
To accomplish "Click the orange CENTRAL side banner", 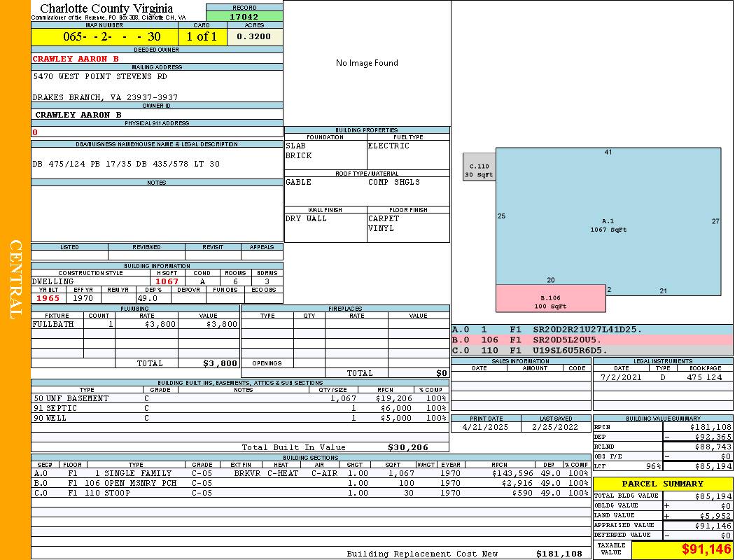I will (x=15, y=280).
